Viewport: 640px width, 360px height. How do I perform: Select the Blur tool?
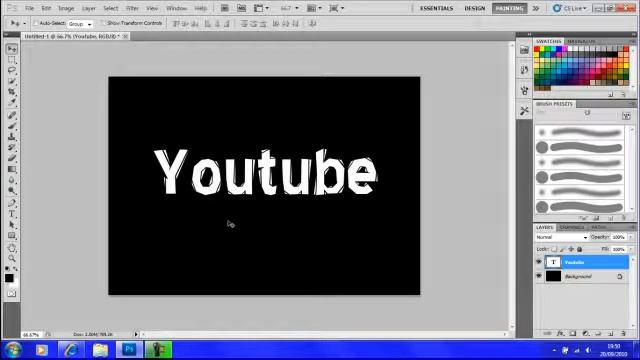[12, 180]
